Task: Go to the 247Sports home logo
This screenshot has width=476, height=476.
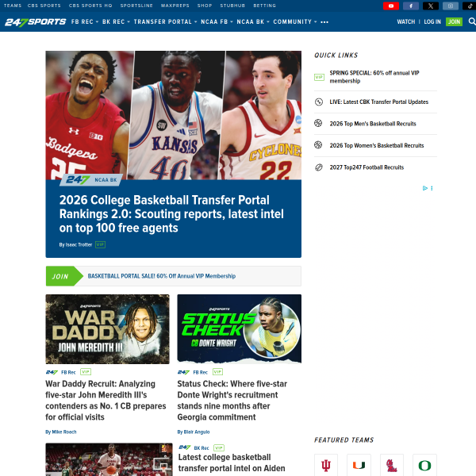Action: (x=35, y=22)
